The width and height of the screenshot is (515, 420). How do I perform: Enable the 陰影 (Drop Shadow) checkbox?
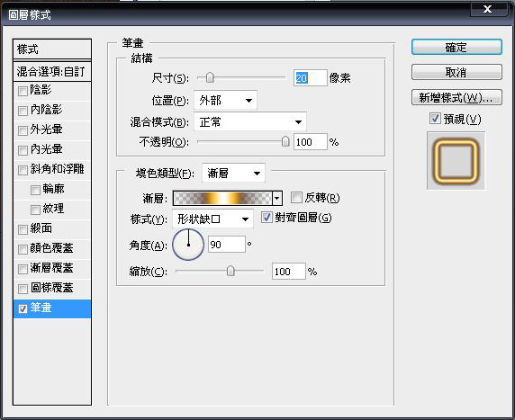23,91
